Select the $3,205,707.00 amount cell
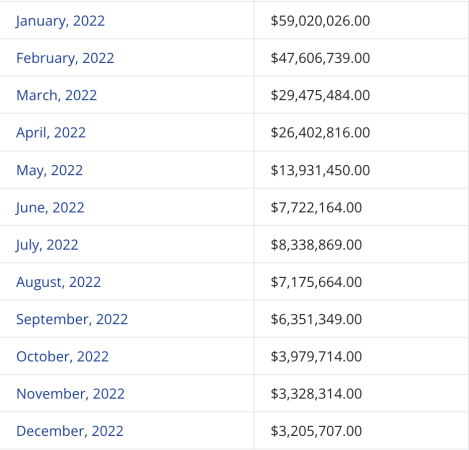Screen dimensions: 469x450 tap(361, 431)
